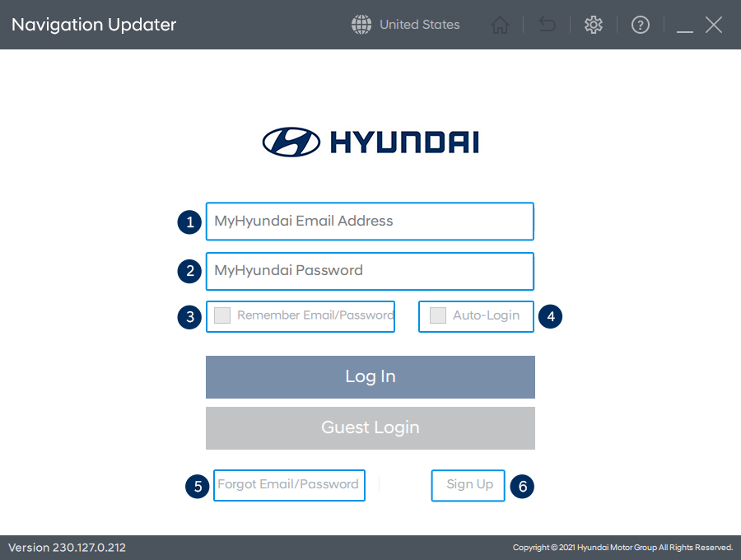The width and height of the screenshot is (741, 560).
Task: Click the number 1 badge beside the email field
Action: [190, 222]
